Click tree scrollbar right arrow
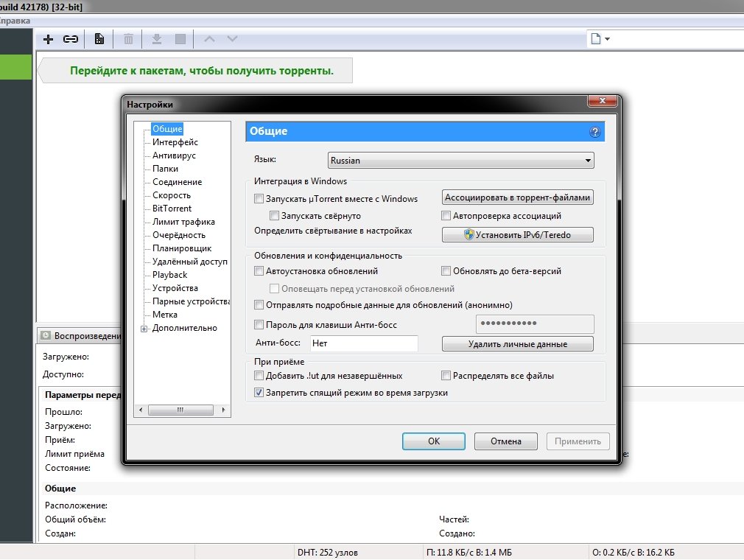Screen dimensions: 744x560 coord(223,410)
